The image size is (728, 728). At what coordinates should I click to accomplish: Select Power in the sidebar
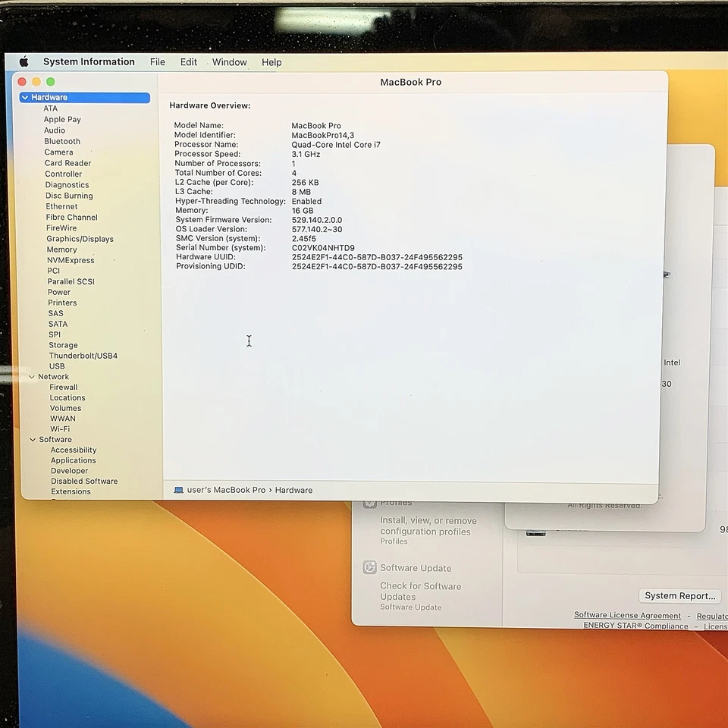click(x=59, y=291)
